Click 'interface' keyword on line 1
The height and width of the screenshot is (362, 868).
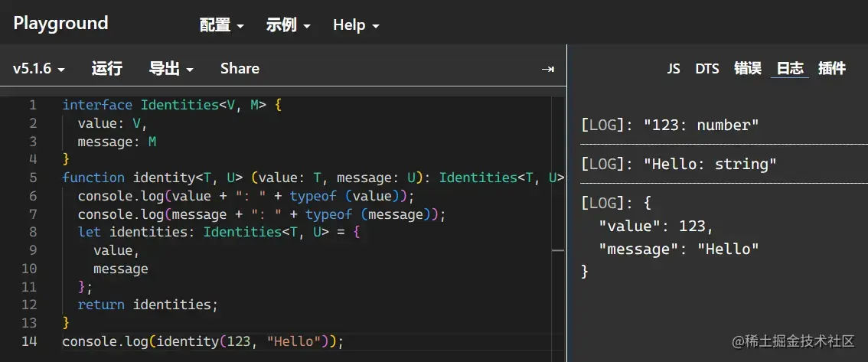point(97,105)
